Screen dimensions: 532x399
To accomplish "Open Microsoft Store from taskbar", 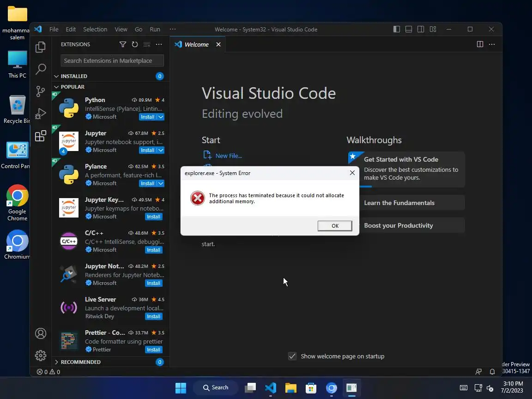I will [x=311, y=388].
